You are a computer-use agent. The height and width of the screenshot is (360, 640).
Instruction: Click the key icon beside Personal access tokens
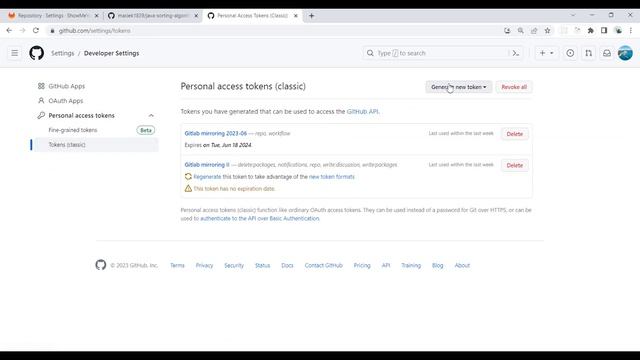click(41, 116)
